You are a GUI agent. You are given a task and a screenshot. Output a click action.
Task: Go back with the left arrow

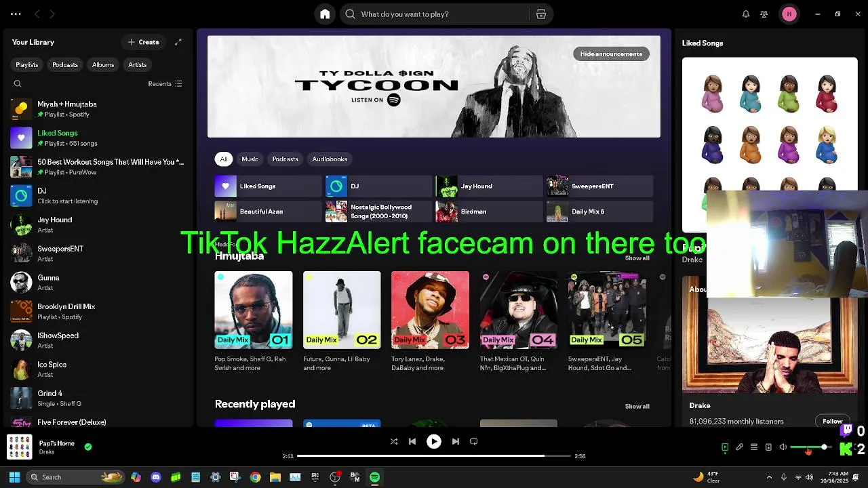coord(37,14)
